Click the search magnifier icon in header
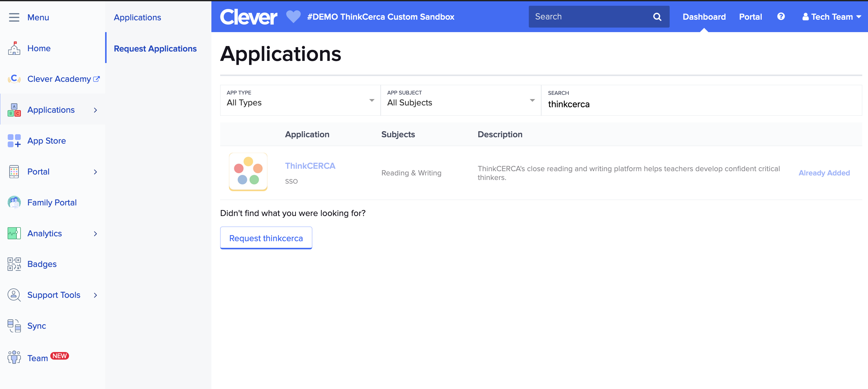 (657, 17)
